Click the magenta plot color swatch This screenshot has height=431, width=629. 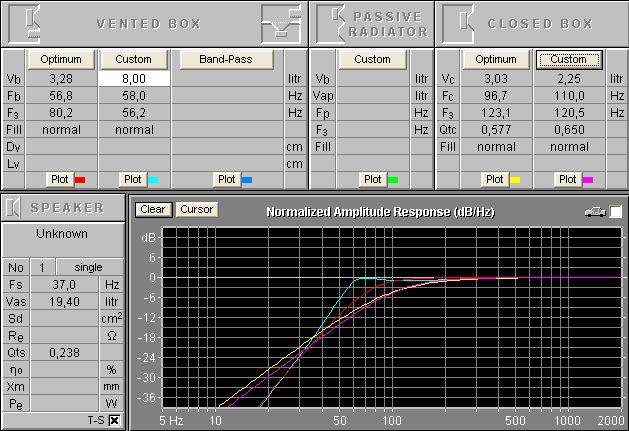588,180
